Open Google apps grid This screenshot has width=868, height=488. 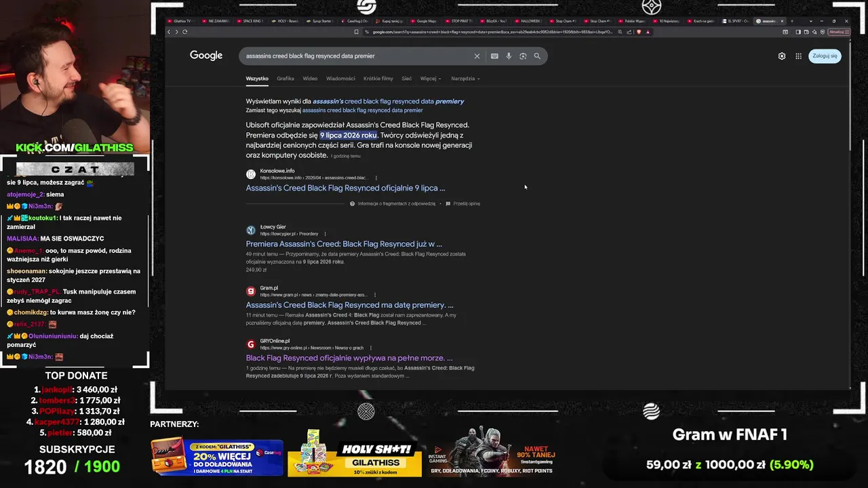pos(799,56)
